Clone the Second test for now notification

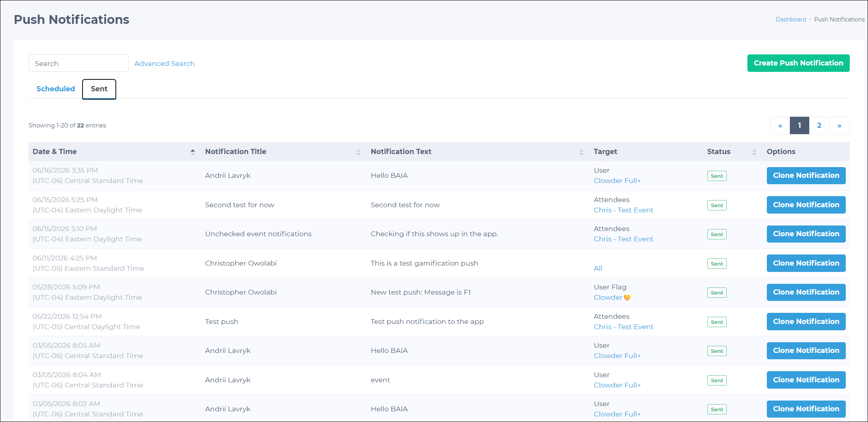pyautogui.click(x=806, y=205)
